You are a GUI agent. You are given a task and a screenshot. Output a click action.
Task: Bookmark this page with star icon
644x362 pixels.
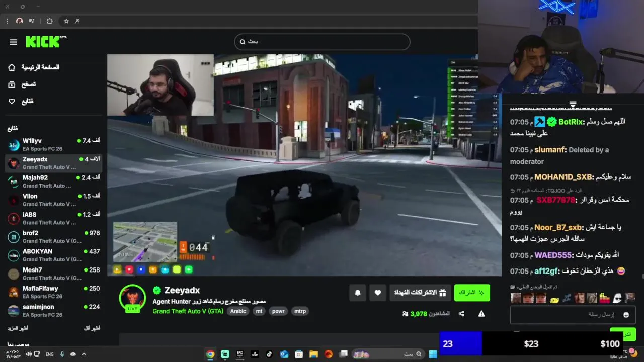(x=66, y=21)
